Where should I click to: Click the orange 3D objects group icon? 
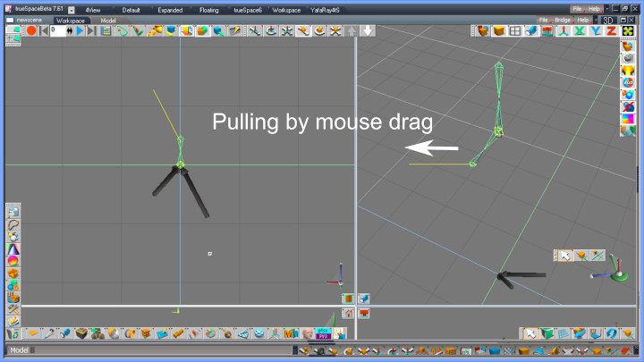[483, 31]
